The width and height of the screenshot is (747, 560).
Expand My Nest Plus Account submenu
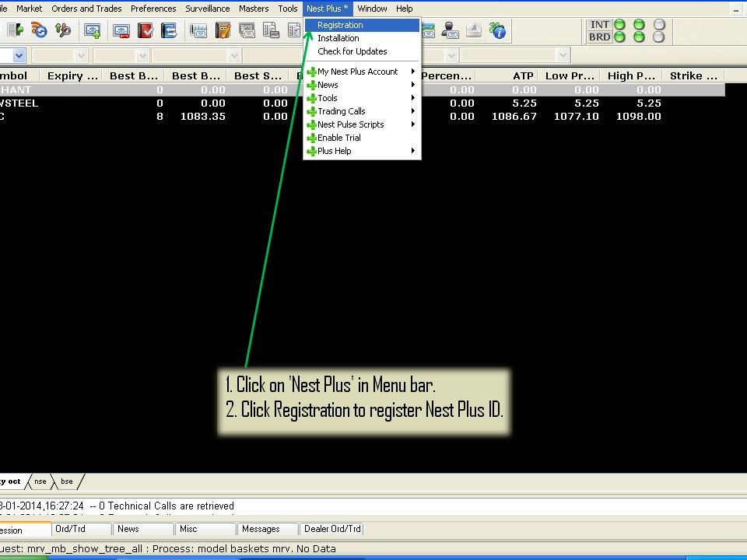(362, 72)
